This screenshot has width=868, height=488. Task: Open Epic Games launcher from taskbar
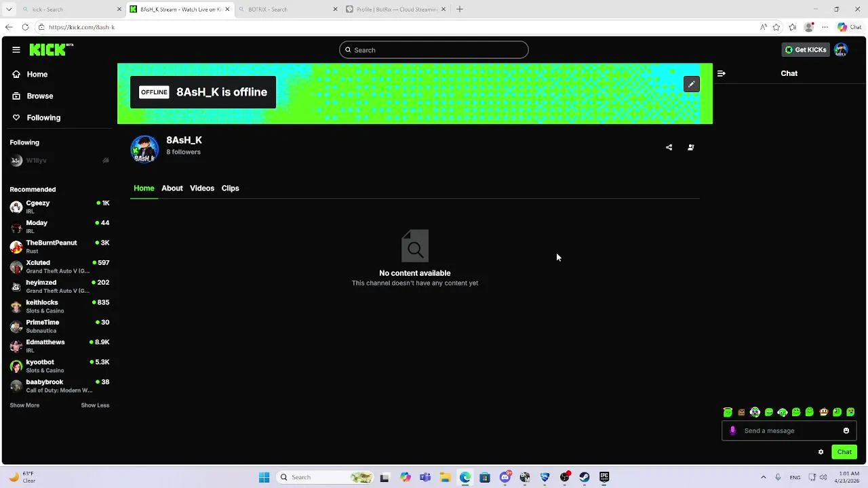point(604,477)
